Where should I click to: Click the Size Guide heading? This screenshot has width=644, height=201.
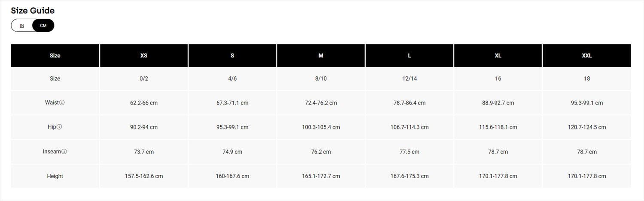[33, 11]
